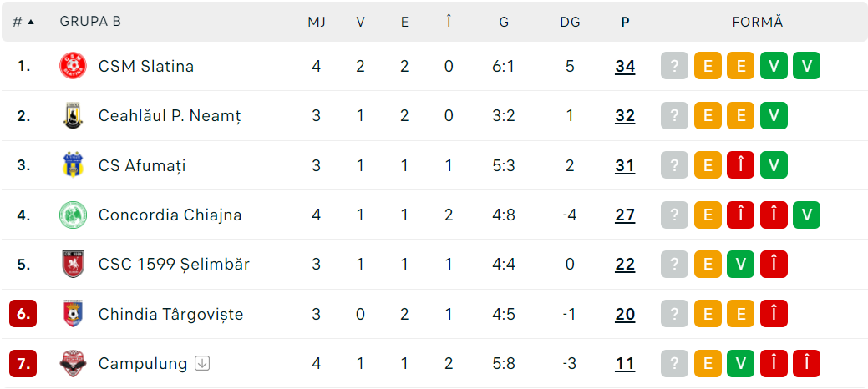Screen dimensions: 868x389
Task: Click the CSM Slatina club crest
Action: (74, 66)
